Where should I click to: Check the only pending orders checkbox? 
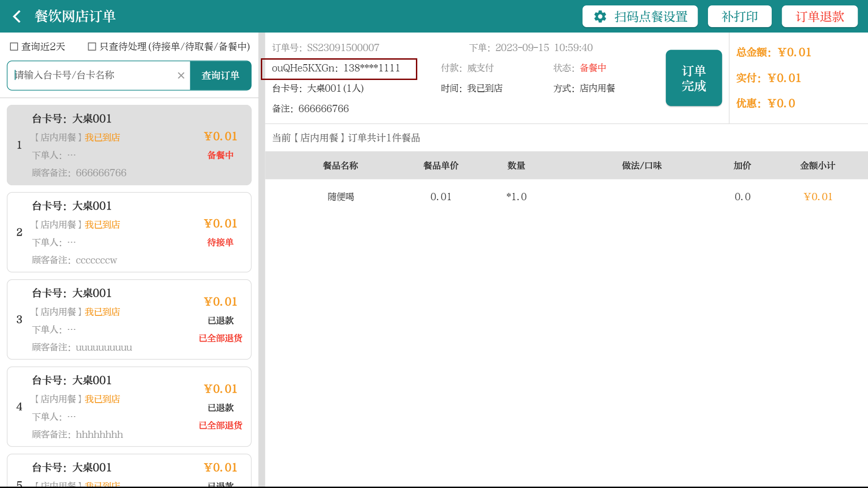tap(92, 47)
